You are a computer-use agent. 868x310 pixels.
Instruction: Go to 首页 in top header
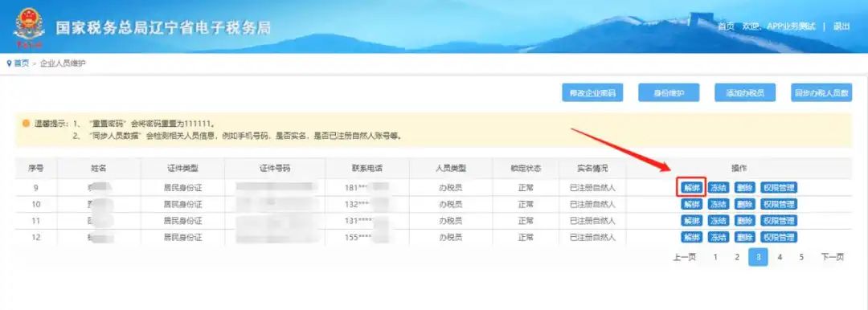(726, 27)
